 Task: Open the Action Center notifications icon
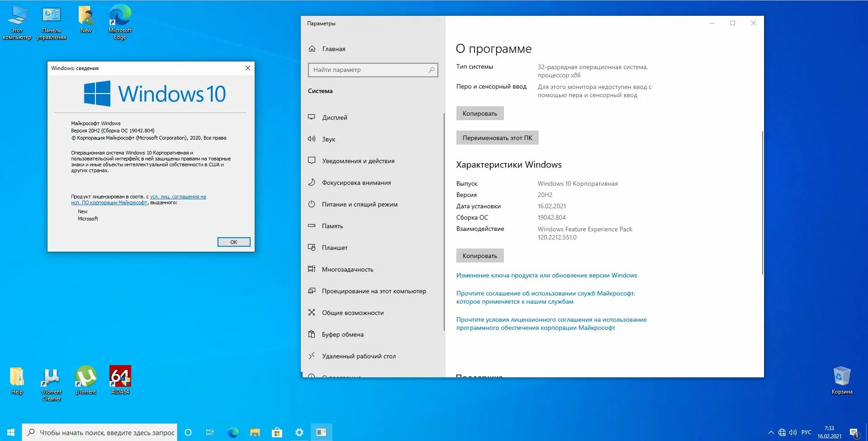(854, 433)
